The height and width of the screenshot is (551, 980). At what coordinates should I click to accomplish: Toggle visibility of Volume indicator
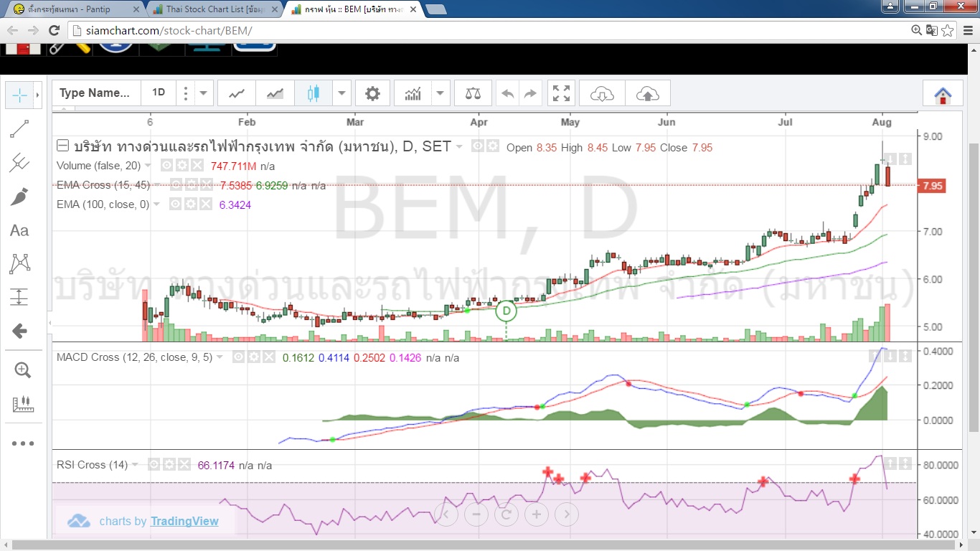pyautogui.click(x=166, y=166)
